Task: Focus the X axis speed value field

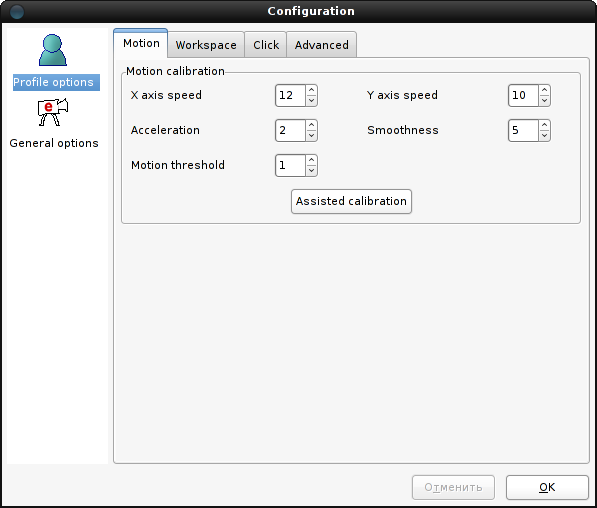Action: tap(291, 95)
